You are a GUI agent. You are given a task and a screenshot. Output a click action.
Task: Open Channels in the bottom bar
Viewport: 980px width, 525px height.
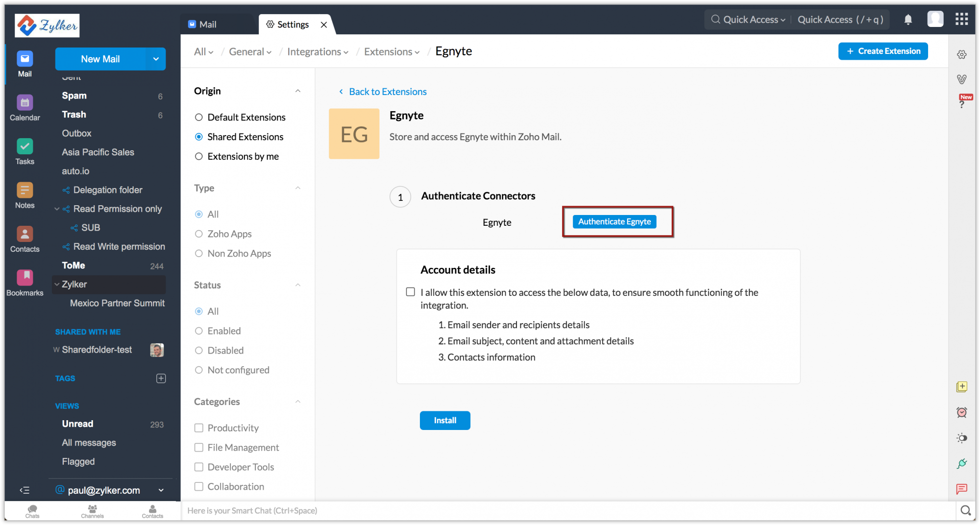pyautogui.click(x=92, y=511)
